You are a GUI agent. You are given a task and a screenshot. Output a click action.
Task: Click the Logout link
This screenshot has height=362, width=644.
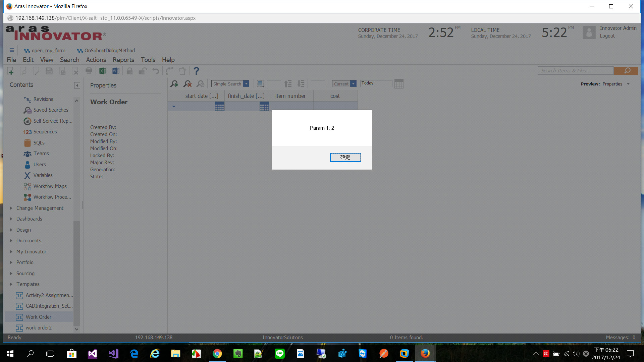coord(607,36)
